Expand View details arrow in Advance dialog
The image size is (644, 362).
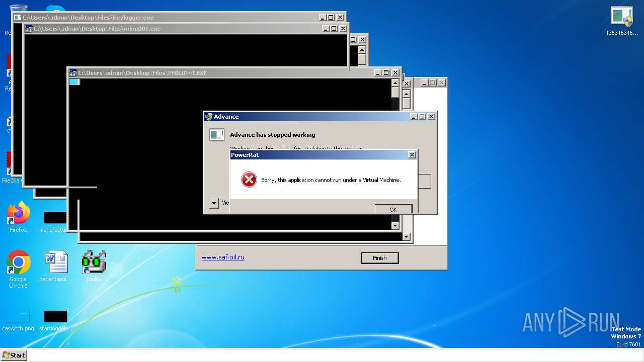coord(214,203)
